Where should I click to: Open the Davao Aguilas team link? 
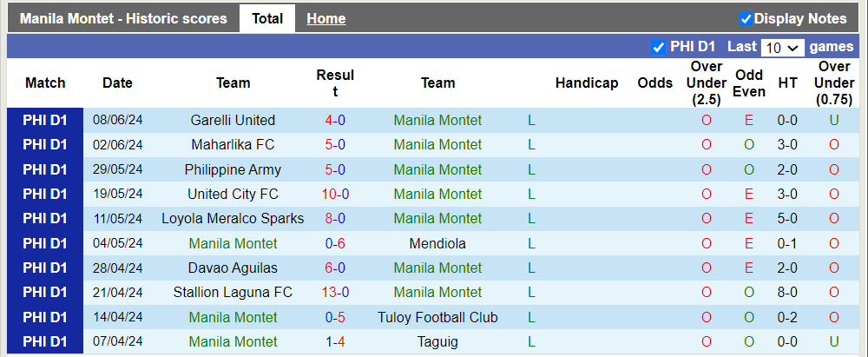pyautogui.click(x=233, y=268)
